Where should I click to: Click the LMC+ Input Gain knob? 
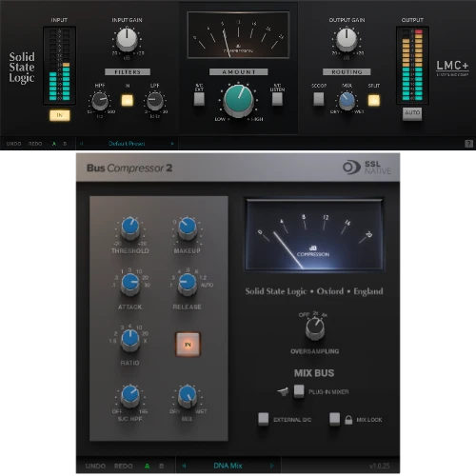tap(127, 39)
